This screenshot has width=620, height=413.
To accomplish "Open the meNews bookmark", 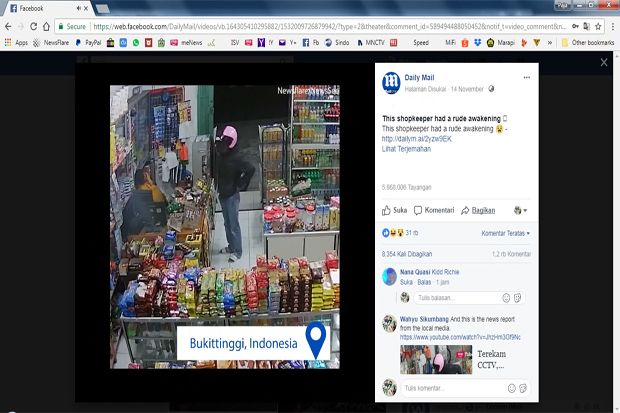I will pyautogui.click(x=186, y=43).
